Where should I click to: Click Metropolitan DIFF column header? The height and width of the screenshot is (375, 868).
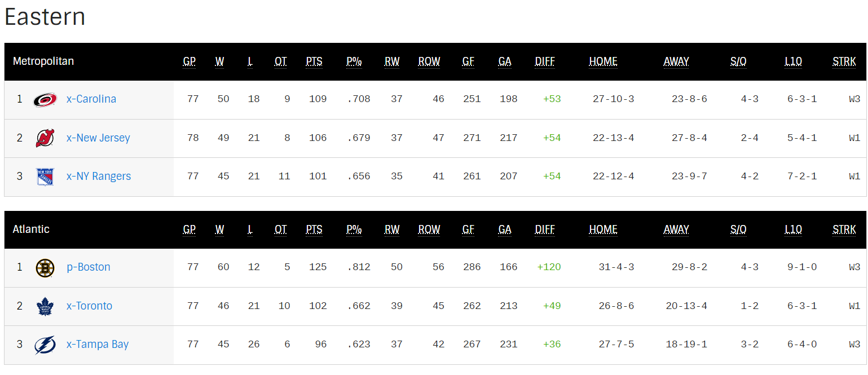545,61
